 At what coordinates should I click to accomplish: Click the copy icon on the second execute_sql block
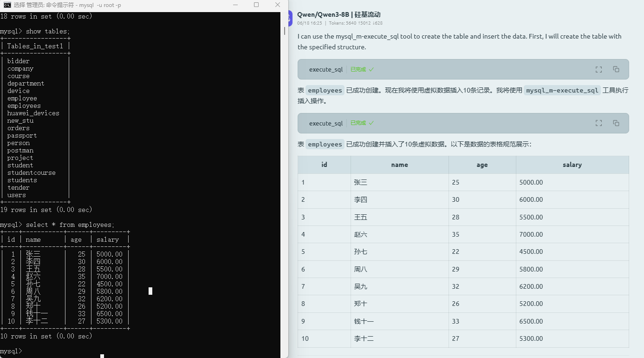616,123
